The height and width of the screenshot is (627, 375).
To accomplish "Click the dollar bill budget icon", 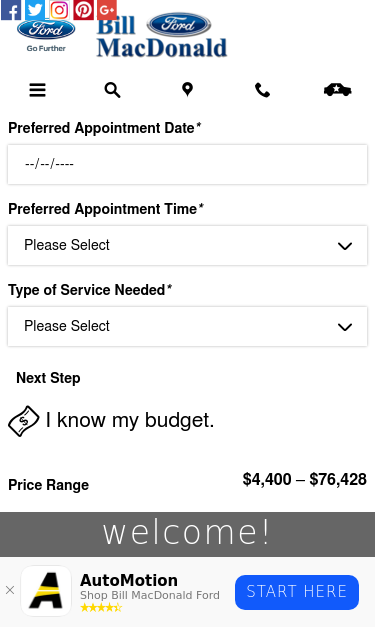I will (x=24, y=421).
